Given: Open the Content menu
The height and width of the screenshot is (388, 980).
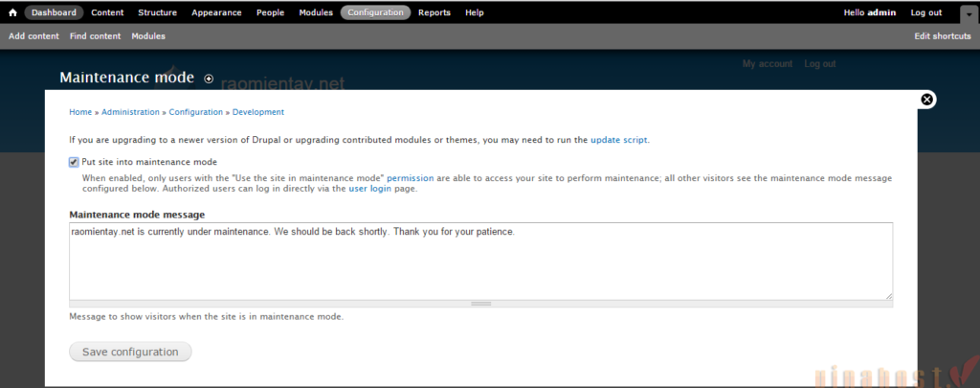Looking at the screenshot, I should [107, 12].
